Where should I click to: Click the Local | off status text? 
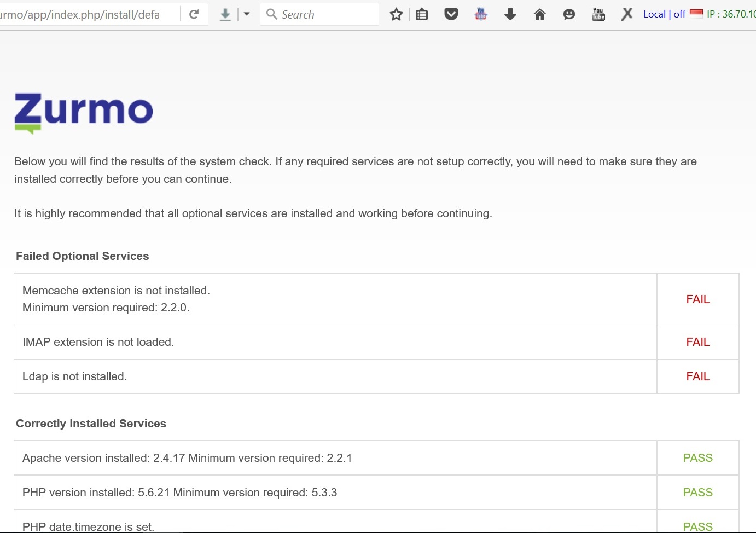[664, 14]
